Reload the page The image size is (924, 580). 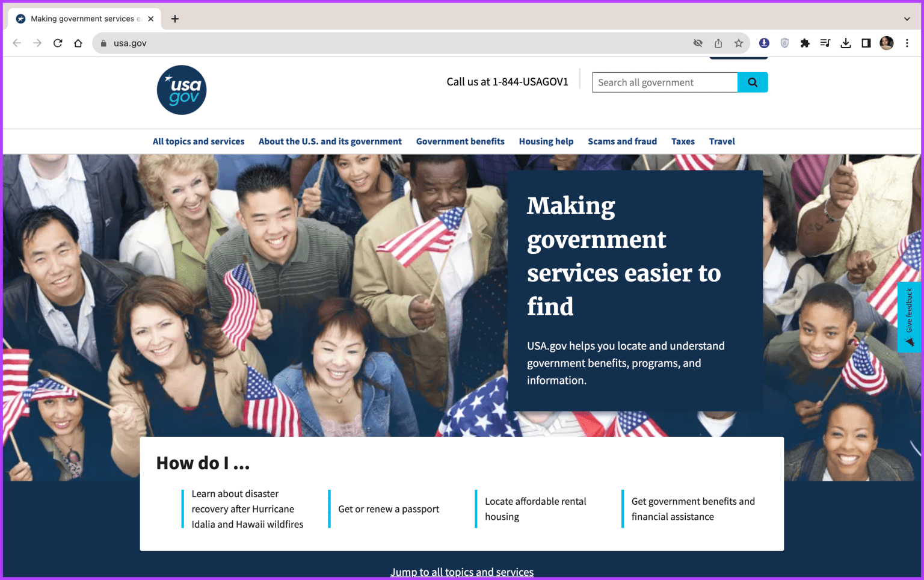click(58, 43)
